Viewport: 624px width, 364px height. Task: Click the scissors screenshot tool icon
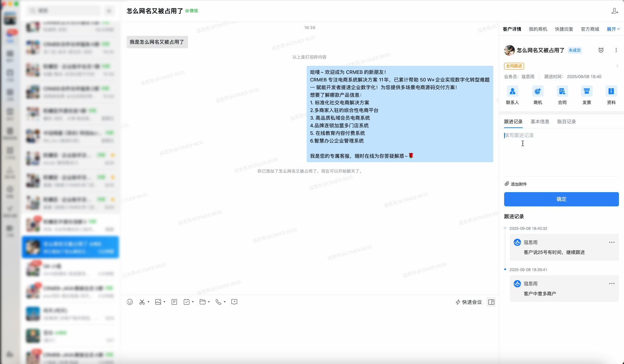tap(142, 302)
